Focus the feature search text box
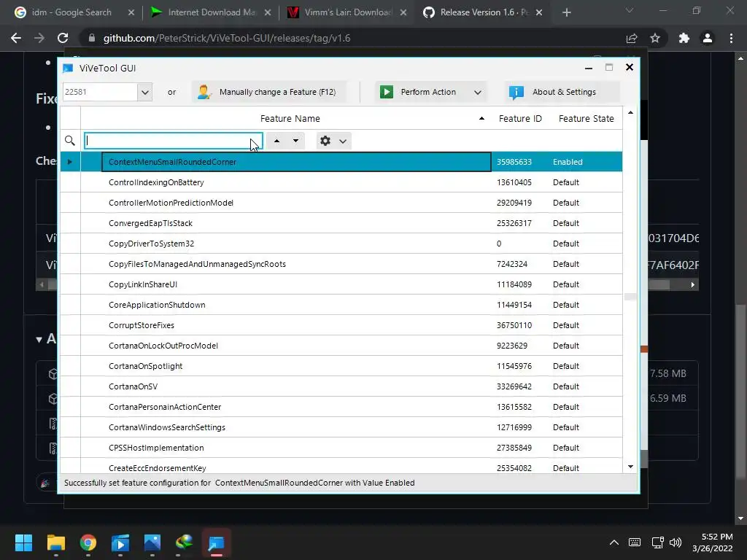The width and height of the screenshot is (747, 560). [174, 141]
